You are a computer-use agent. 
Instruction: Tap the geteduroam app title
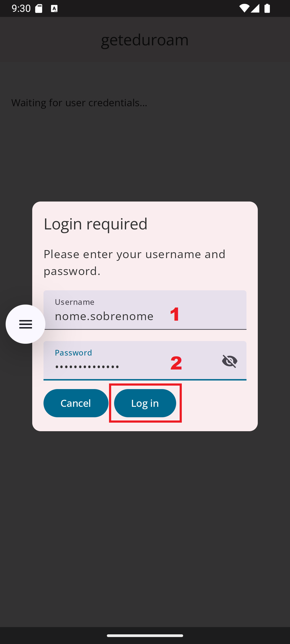pyautogui.click(x=145, y=39)
